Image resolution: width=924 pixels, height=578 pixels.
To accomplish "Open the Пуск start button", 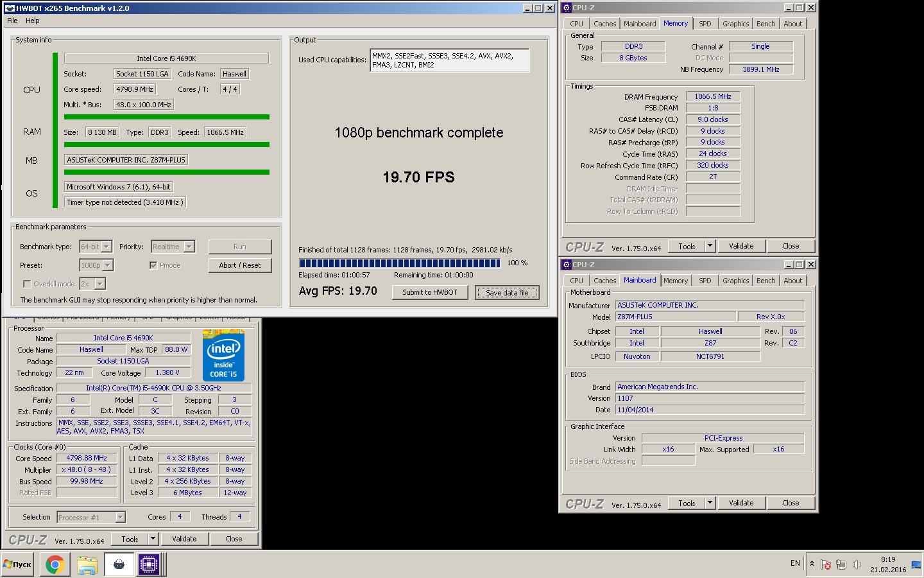I will click(x=17, y=565).
